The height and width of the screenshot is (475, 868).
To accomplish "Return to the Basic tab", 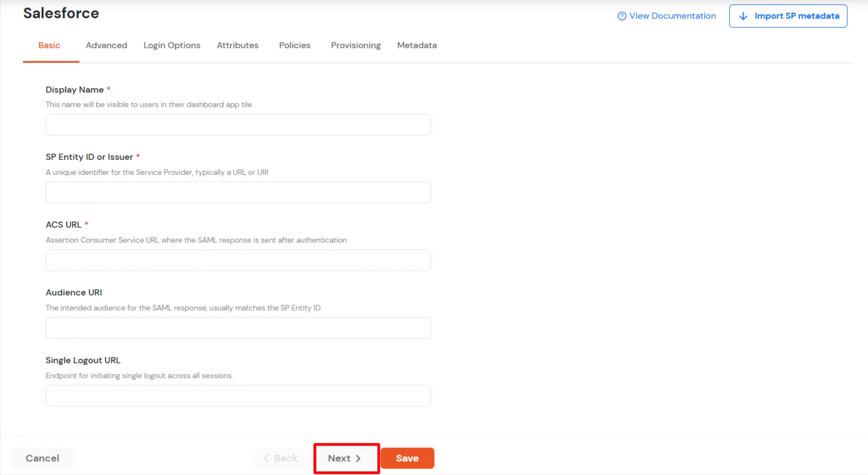I will [49, 45].
